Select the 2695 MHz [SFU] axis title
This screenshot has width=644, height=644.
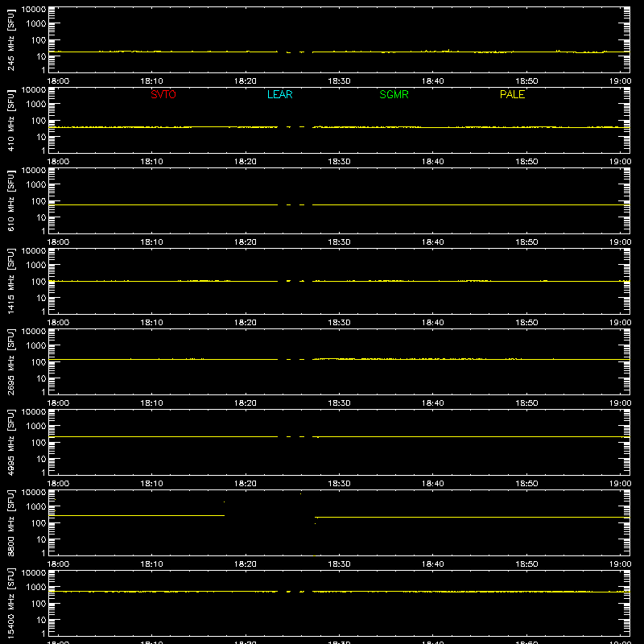10,361
